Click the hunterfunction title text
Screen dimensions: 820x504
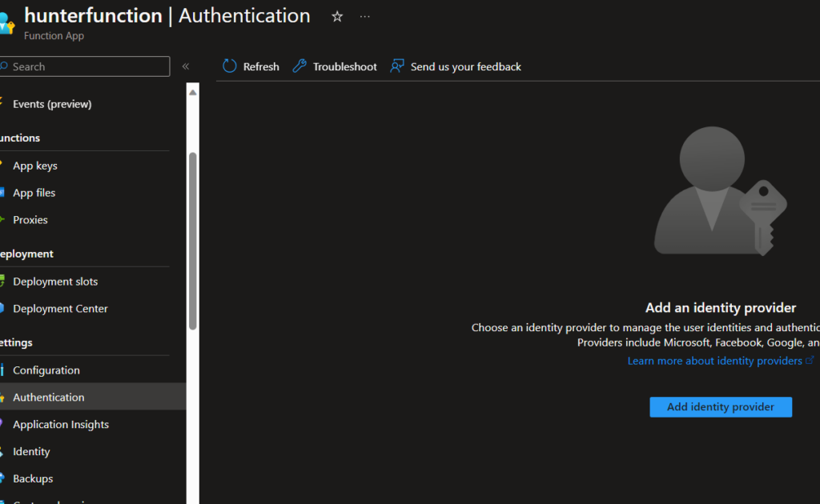[93, 16]
